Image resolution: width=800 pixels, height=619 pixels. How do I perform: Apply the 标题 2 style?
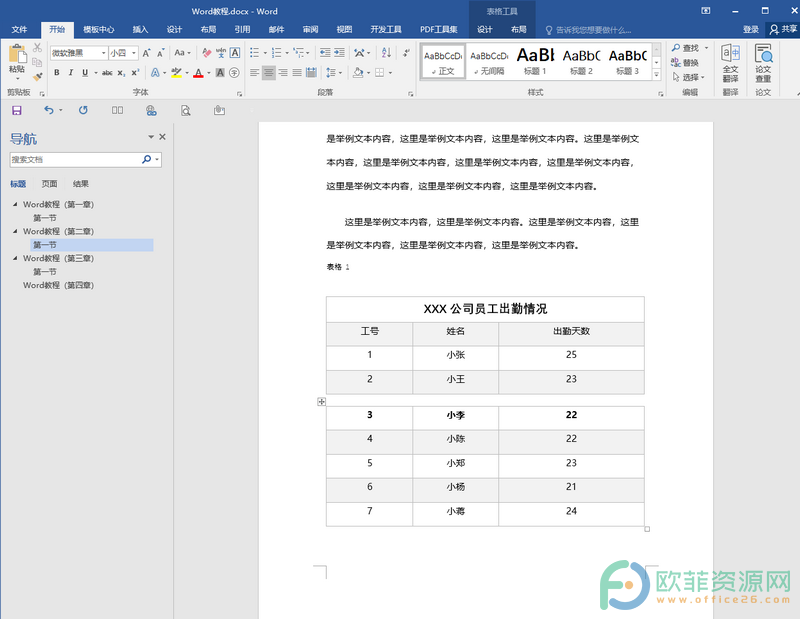[581, 62]
